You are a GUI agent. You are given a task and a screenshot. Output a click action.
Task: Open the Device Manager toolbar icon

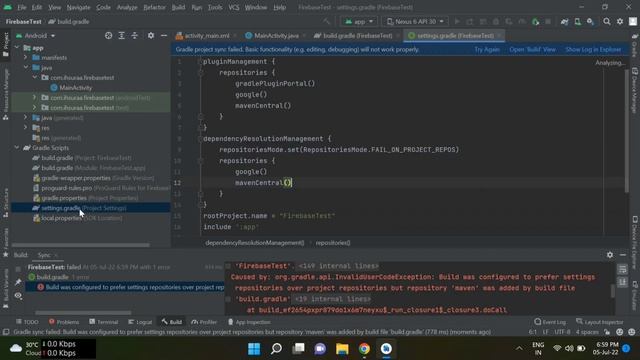pyautogui.click(x=578, y=21)
